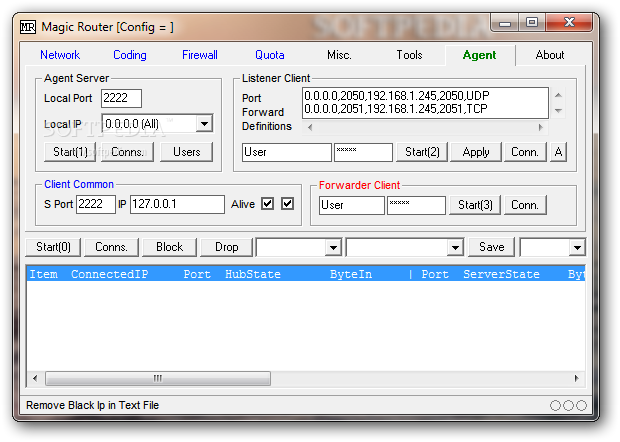Viewport: 620px width, 442px height.
Task: Go to the Misc. tab
Action: (339, 55)
